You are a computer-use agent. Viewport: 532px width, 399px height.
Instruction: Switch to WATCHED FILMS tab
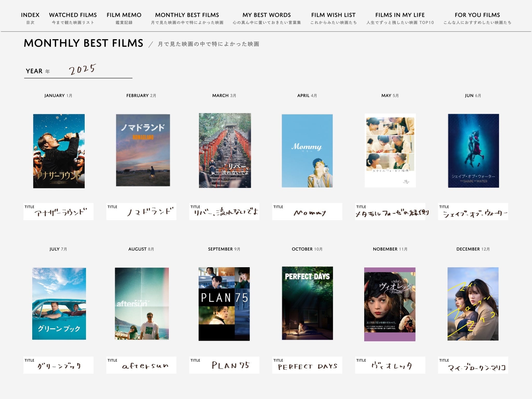click(x=73, y=18)
